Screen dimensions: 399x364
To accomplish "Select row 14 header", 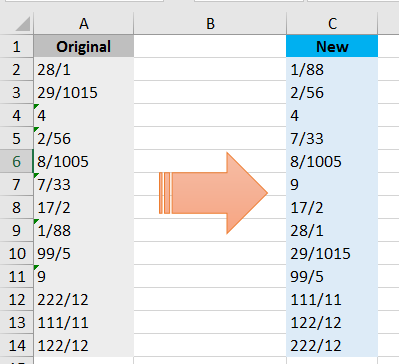I will (x=17, y=345).
